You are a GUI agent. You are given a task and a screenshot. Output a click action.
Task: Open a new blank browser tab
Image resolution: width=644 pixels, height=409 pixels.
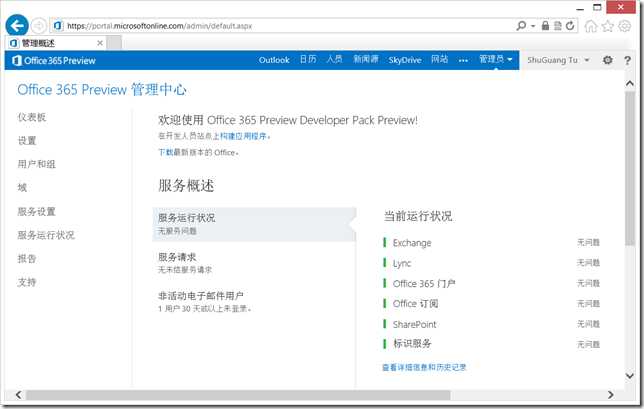(x=114, y=43)
